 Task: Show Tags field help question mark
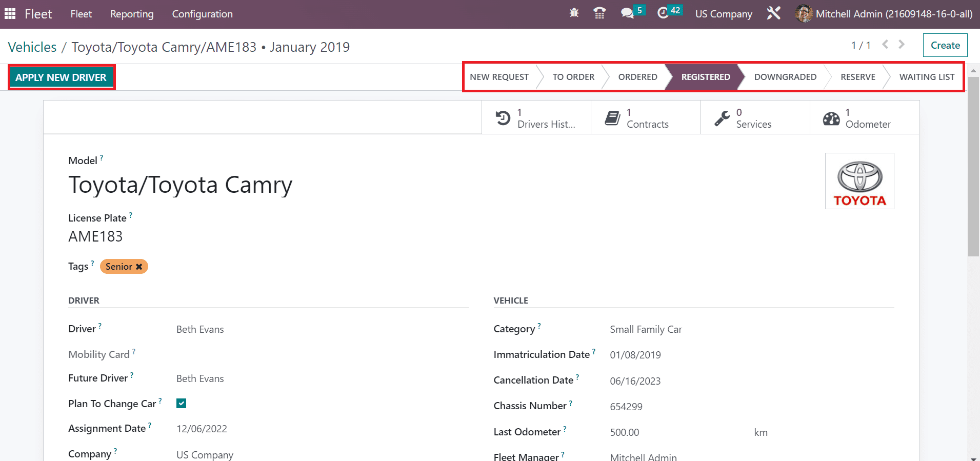[x=93, y=264]
